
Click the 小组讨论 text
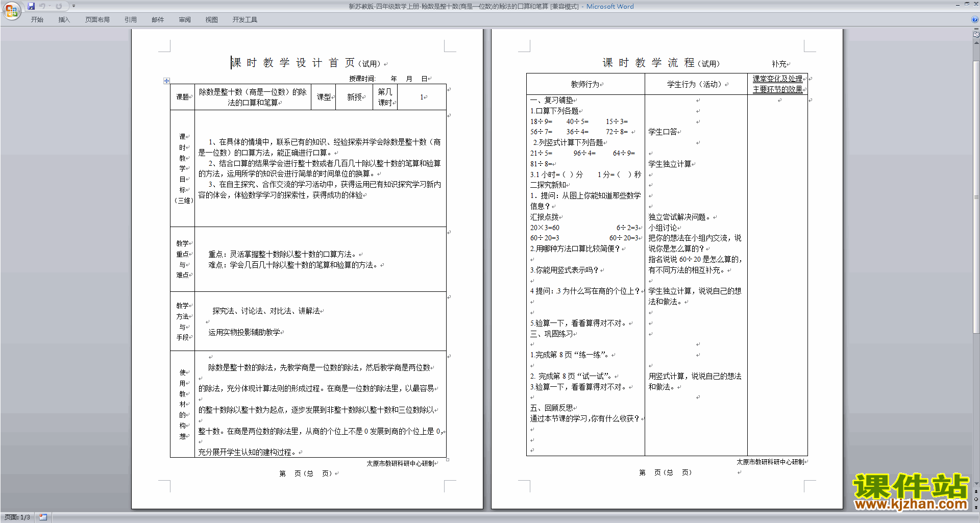(x=663, y=228)
